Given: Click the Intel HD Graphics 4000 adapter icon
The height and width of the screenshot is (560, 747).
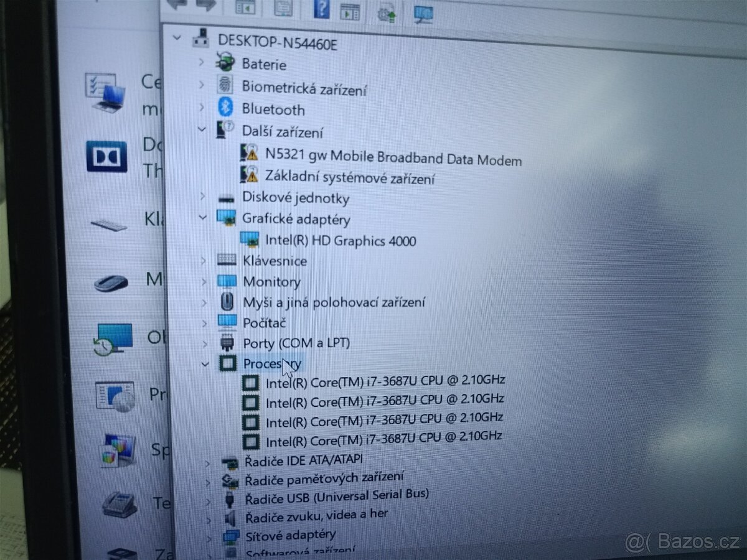Looking at the screenshot, I should (x=249, y=239).
